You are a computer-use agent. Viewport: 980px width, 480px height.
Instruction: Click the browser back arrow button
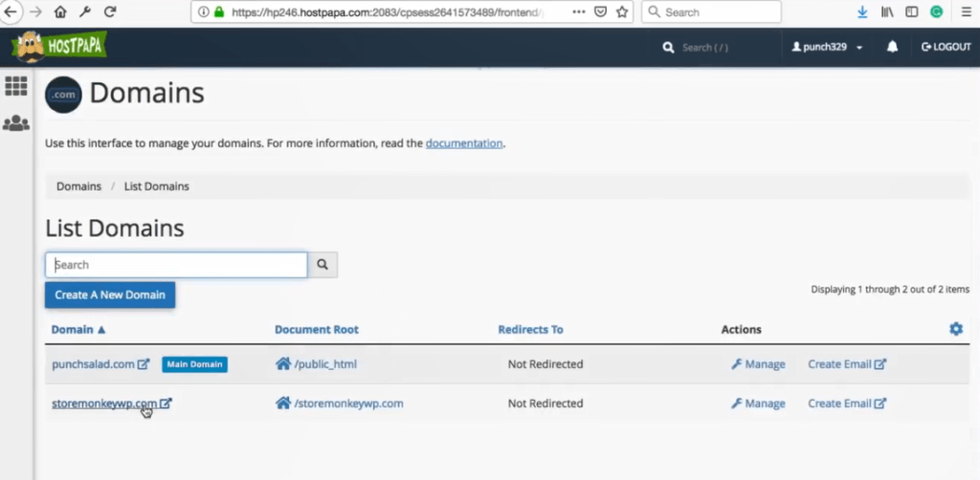pos(10,11)
